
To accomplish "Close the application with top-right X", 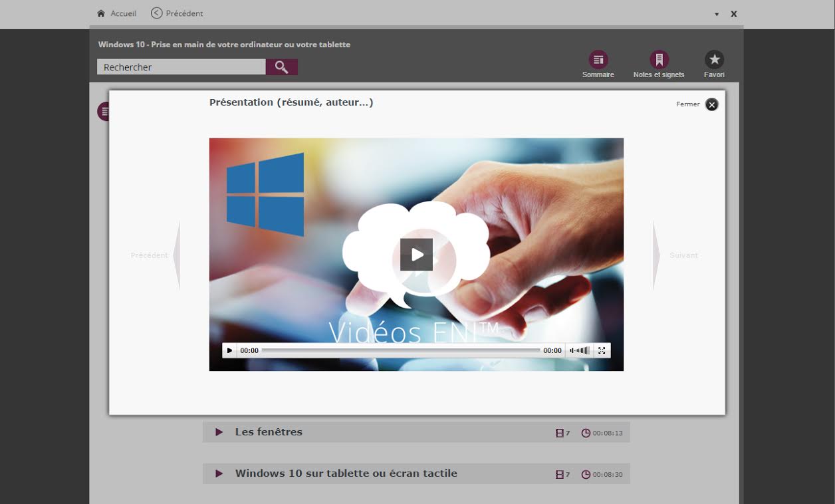I will pyautogui.click(x=734, y=14).
